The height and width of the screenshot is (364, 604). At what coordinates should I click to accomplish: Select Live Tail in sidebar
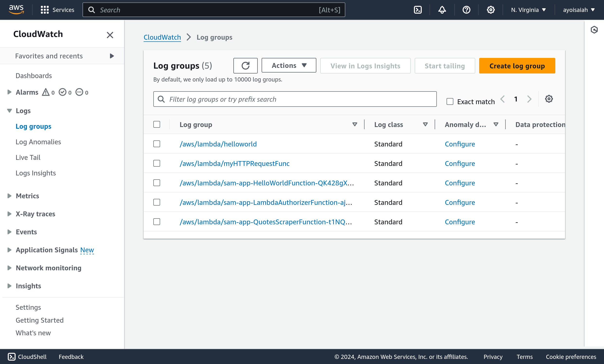[x=28, y=158]
